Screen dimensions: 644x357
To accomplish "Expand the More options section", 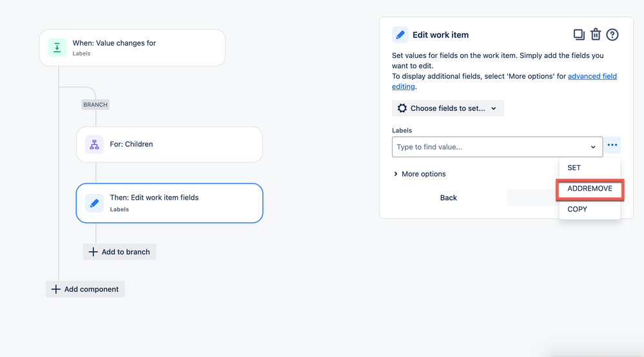I will [x=420, y=174].
